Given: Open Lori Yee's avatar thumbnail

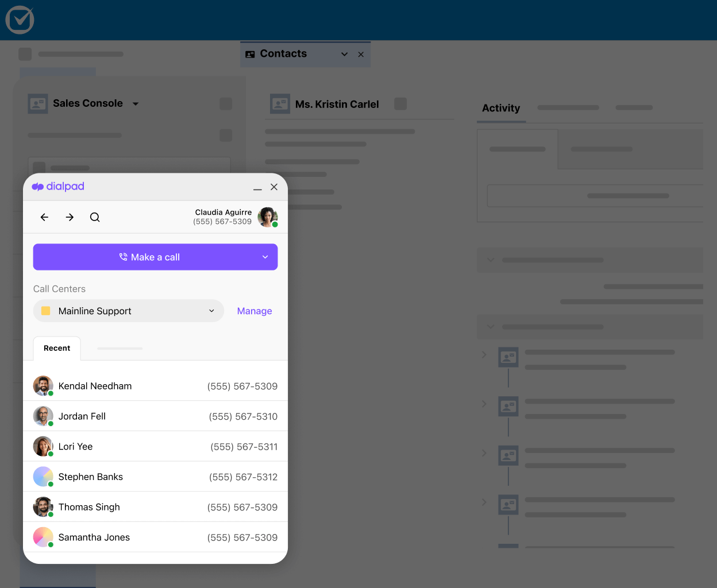Looking at the screenshot, I should tap(43, 446).
